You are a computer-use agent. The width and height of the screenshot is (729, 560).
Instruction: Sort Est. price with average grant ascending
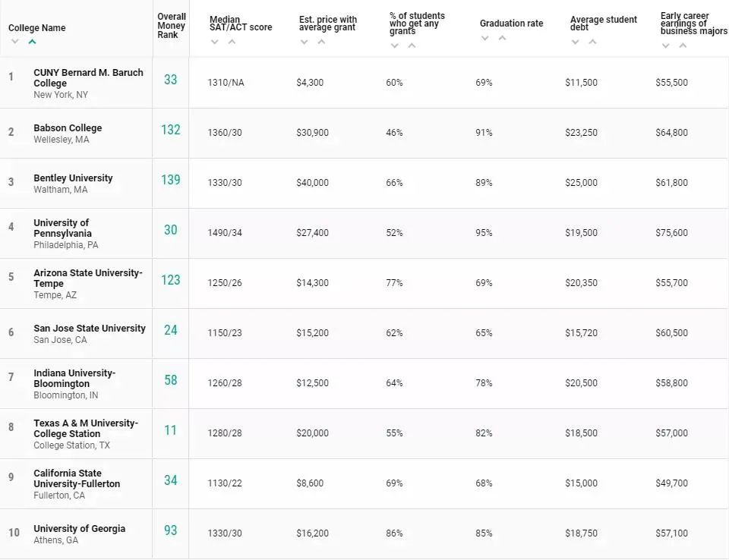tap(321, 42)
